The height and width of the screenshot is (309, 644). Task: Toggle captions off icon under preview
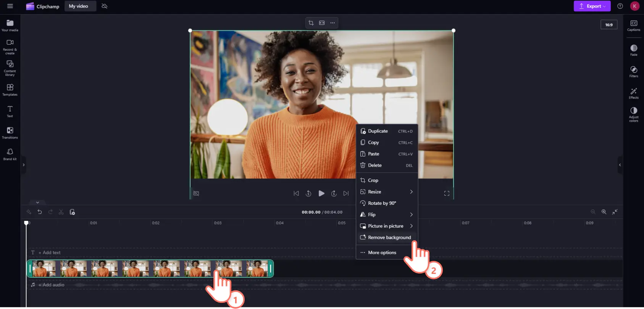click(196, 193)
